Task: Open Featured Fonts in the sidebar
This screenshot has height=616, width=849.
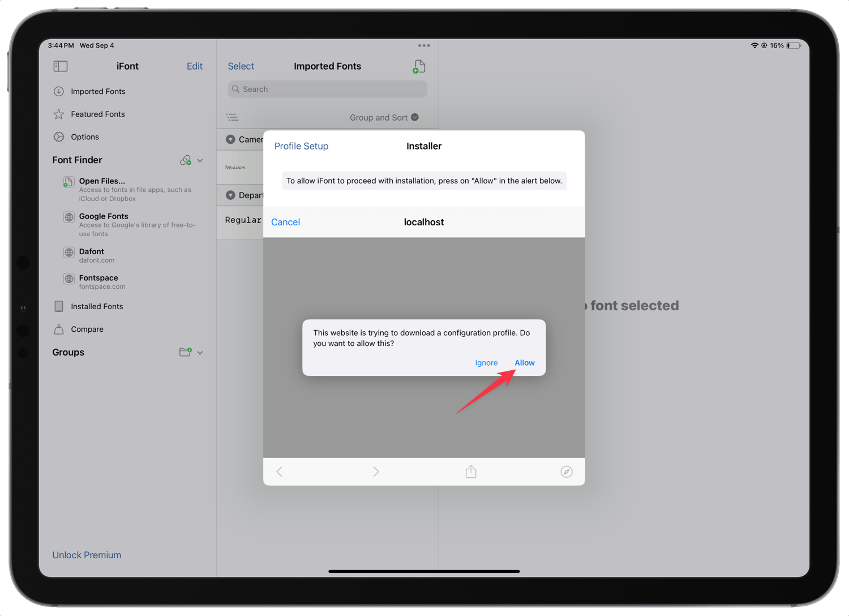Action: click(x=97, y=114)
